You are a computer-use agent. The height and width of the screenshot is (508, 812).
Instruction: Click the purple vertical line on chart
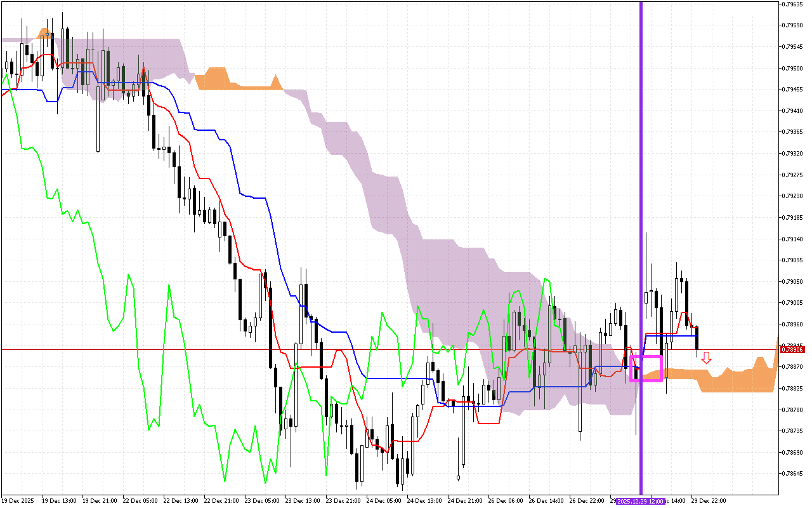click(x=641, y=190)
